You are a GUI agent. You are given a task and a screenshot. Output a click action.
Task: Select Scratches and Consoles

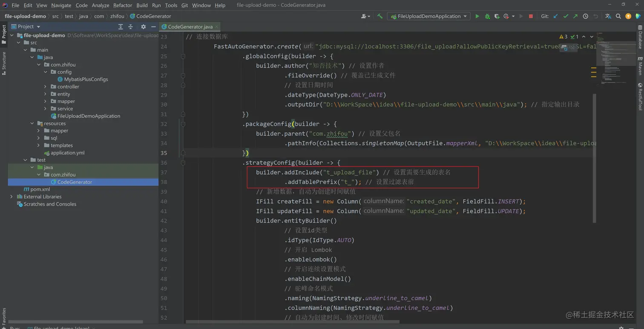(x=50, y=204)
